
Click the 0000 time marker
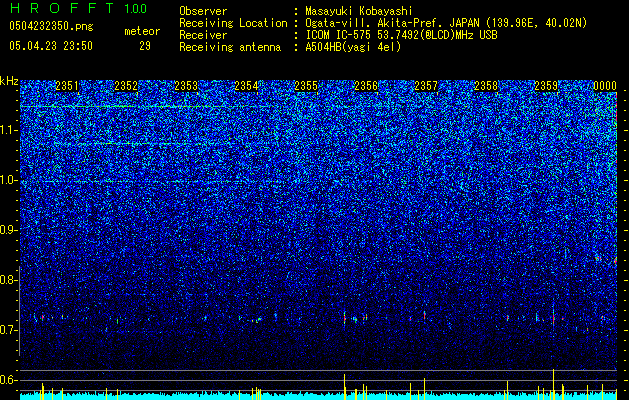coord(605,86)
